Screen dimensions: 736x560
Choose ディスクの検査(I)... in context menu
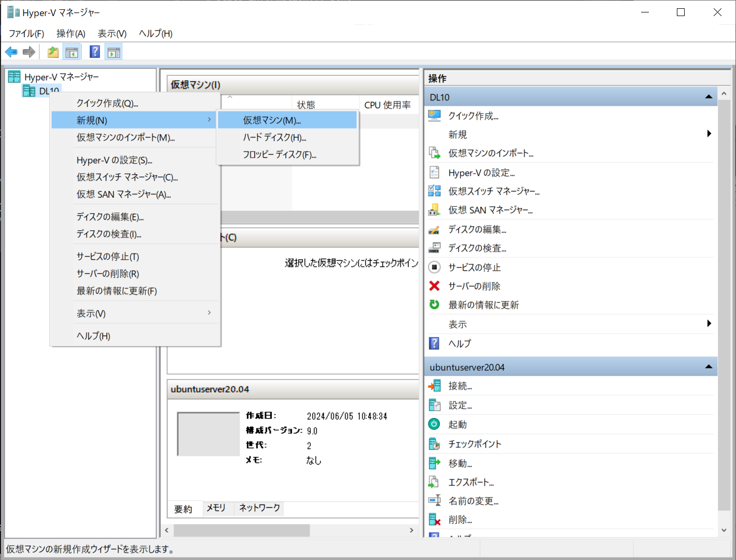click(x=135, y=234)
